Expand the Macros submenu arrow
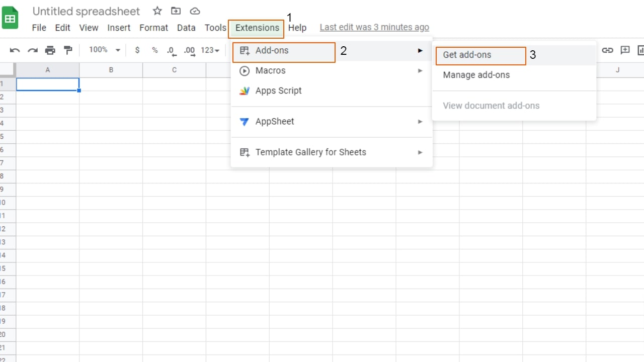This screenshot has width=644, height=362. pyautogui.click(x=420, y=71)
